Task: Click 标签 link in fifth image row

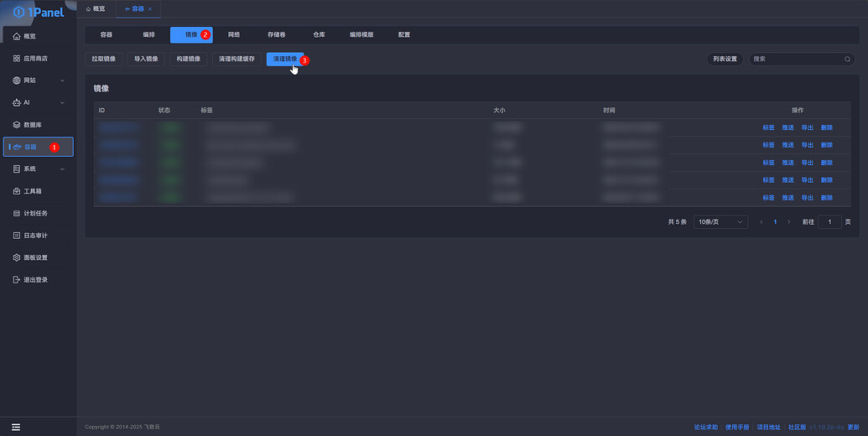Action: (768, 198)
